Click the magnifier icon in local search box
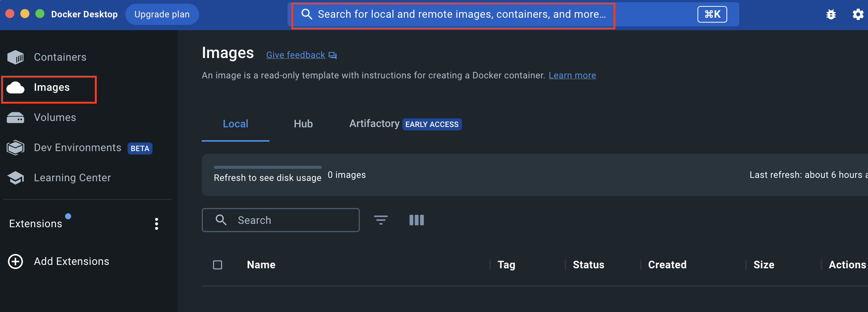The height and width of the screenshot is (312, 868). pyautogui.click(x=221, y=220)
